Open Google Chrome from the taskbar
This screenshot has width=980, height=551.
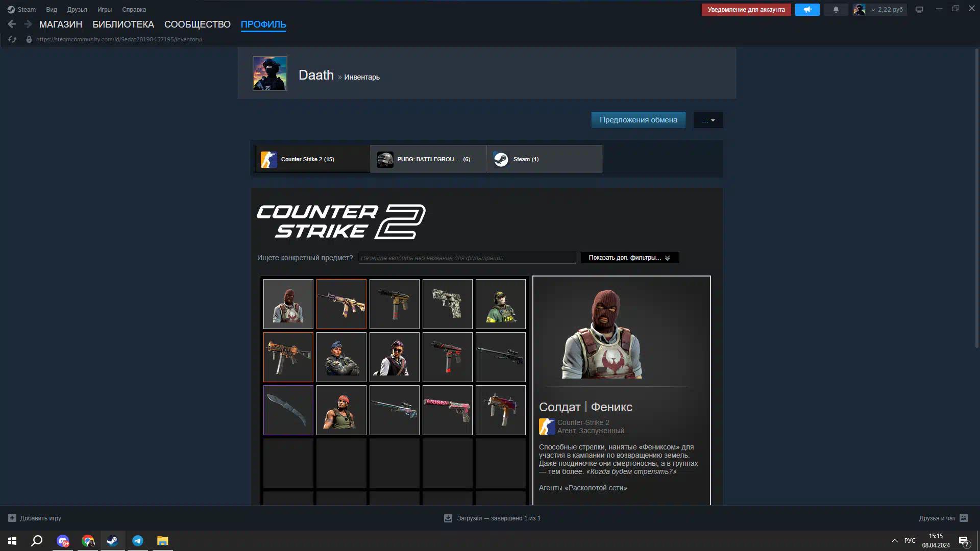(x=88, y=541)
